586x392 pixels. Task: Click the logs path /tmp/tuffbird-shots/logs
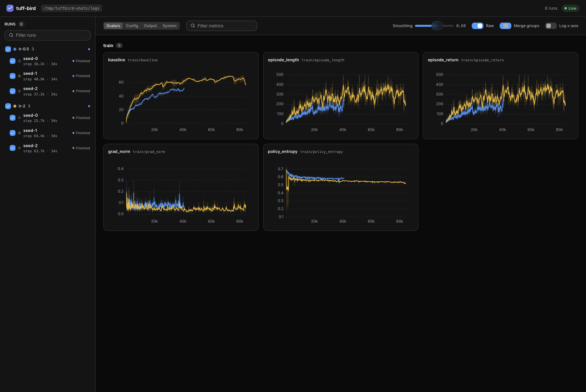click(x=72, y=8)
